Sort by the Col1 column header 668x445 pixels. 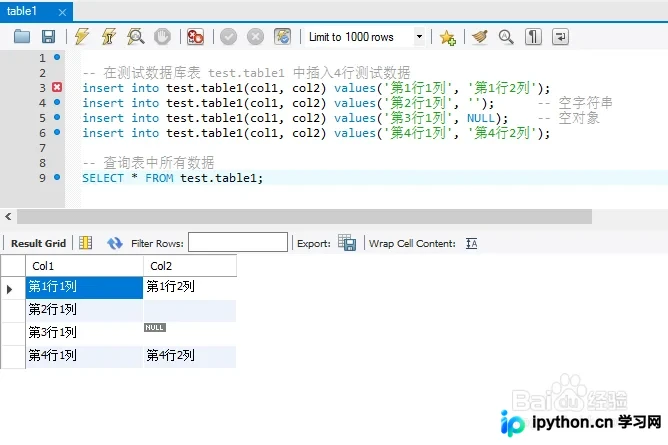pyautogui.click(x=84, y=266)
